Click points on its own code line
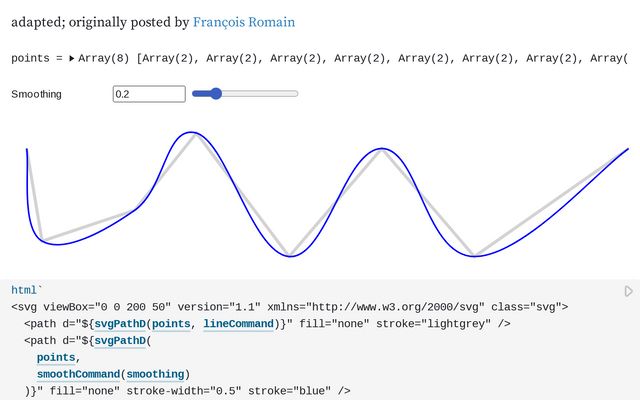The width and height of the screenshot is (640, 400). 56,357
